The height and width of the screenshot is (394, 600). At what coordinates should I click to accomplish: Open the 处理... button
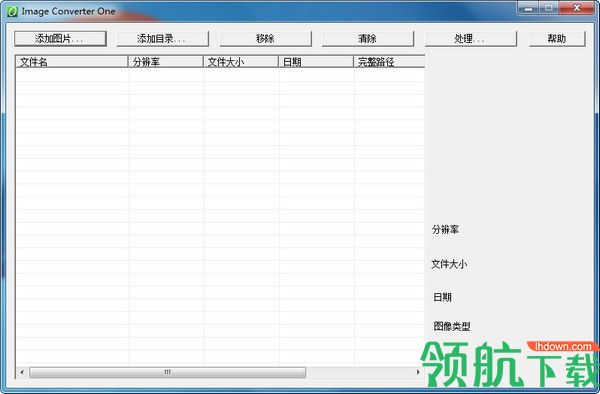[x=471, y=39]
